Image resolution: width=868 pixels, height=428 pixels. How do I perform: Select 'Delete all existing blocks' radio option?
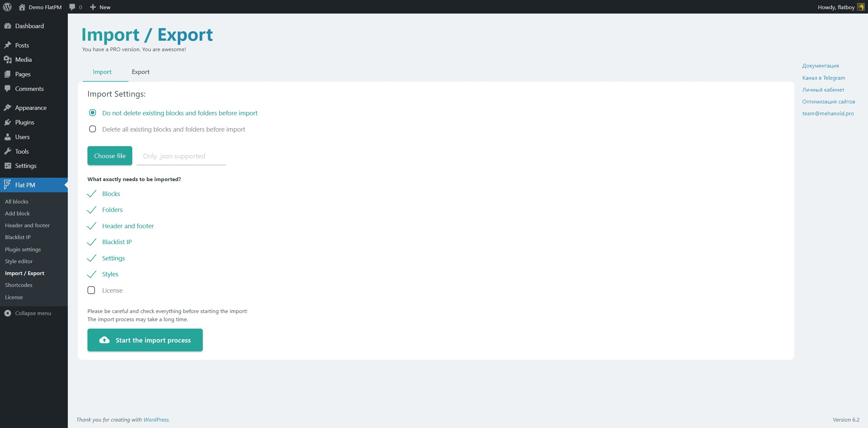coord(93,129)
